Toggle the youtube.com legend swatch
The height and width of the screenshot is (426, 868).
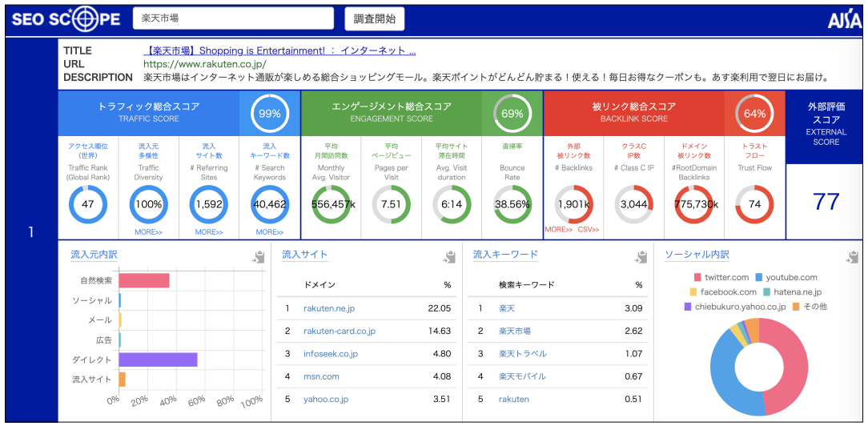(759, 277)
